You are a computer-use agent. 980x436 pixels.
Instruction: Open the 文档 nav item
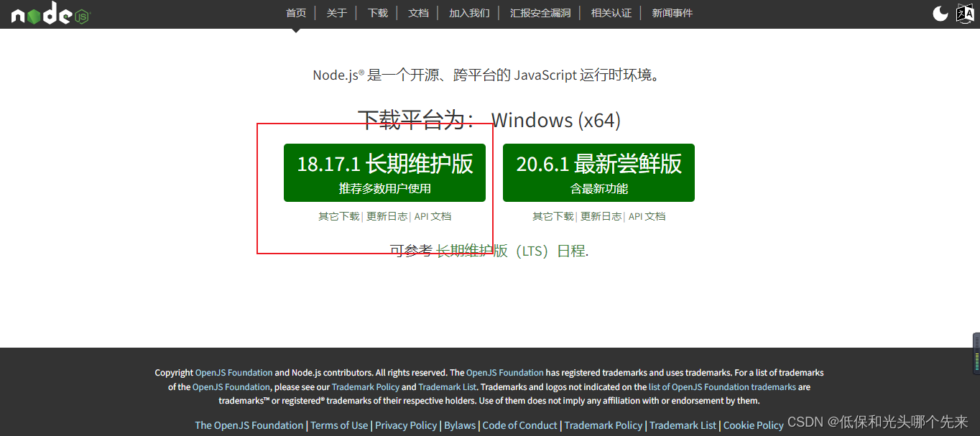419,13
